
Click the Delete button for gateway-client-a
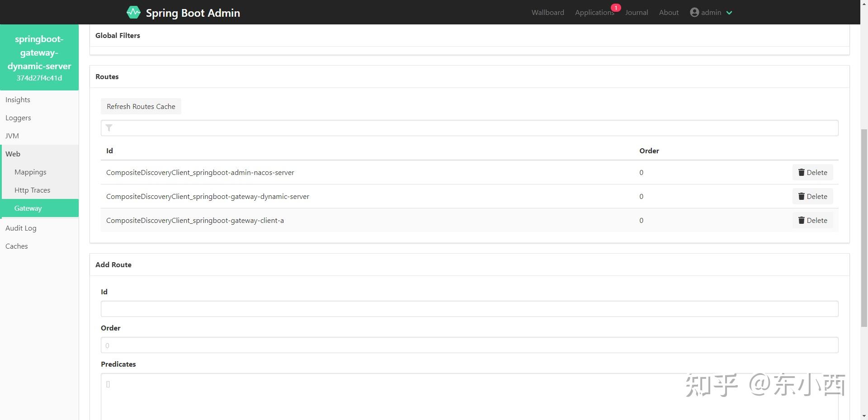click(x=812, y=220)
